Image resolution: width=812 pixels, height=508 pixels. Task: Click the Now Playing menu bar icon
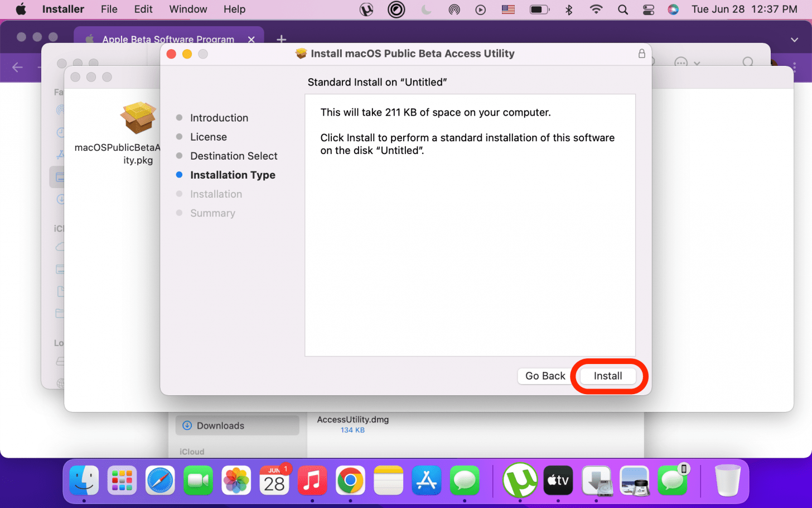481,9
